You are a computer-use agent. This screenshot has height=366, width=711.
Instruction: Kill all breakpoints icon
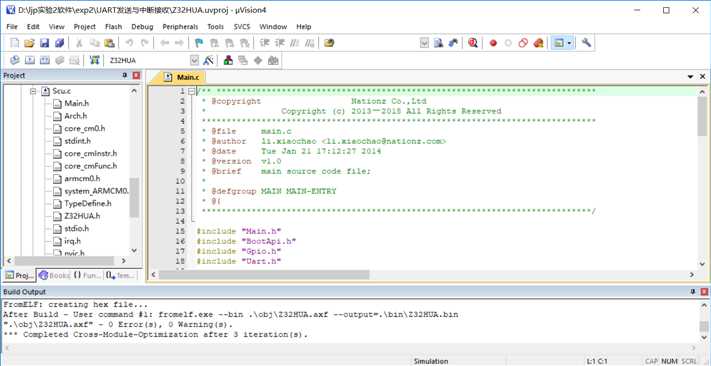click(x=538, y=43)
